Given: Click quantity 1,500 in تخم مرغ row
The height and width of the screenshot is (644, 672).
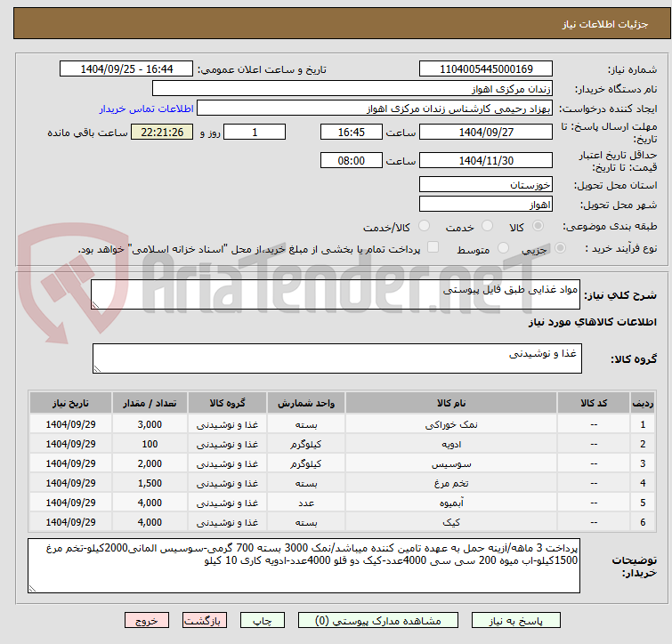Looking at the screenshot, I should (150, 483).
